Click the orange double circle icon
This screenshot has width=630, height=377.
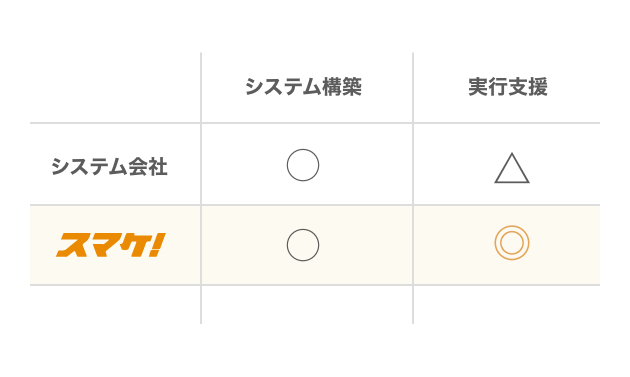click(x=511, y=243)
